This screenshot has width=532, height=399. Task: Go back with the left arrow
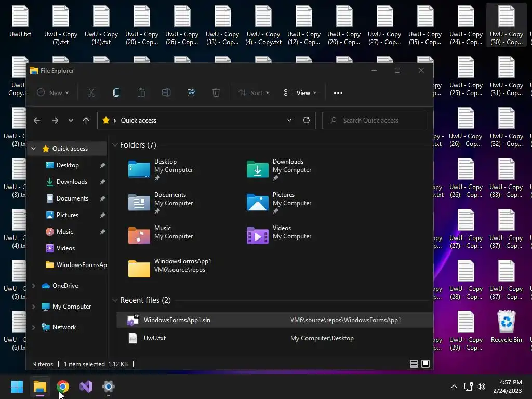click(x=37, y=121)
